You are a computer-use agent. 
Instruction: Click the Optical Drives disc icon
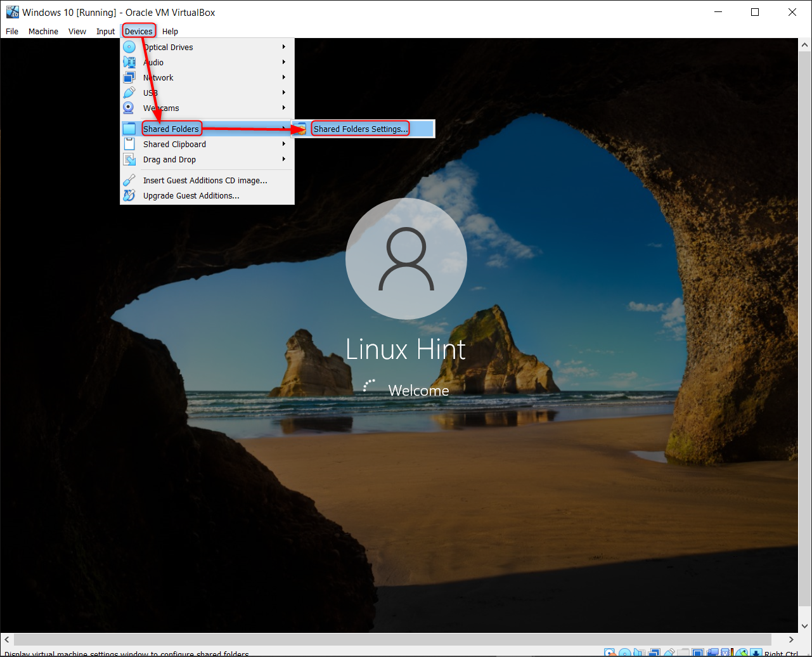[129, 47]
